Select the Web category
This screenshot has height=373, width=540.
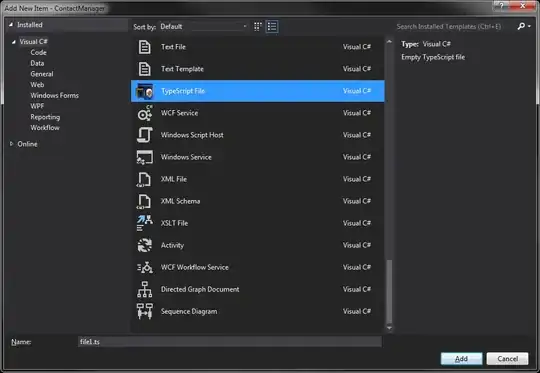point(37,84)
